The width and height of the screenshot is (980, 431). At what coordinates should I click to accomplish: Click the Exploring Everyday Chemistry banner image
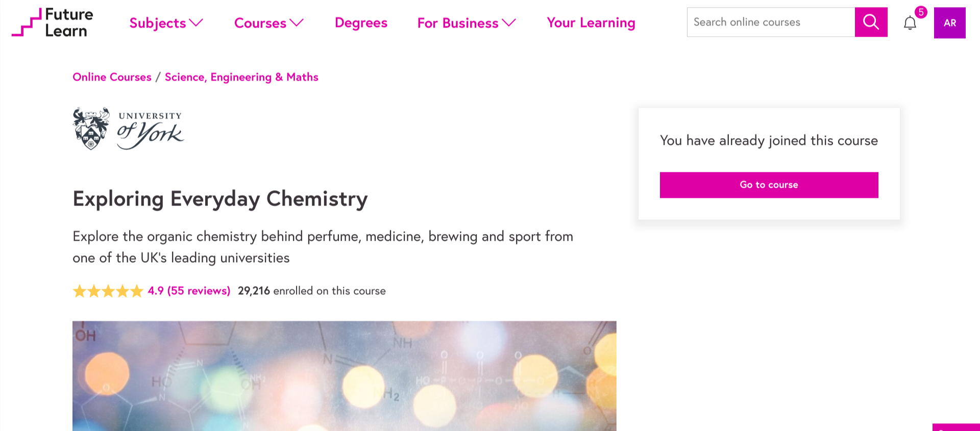[x=345, y=376]
